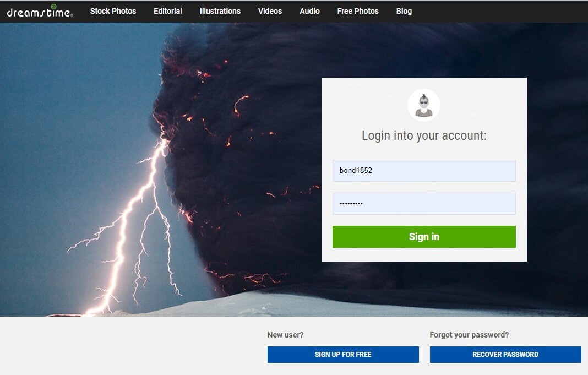588x375 pixels.
Task: Click the Dreamstime logo
Action: point(40,11)
